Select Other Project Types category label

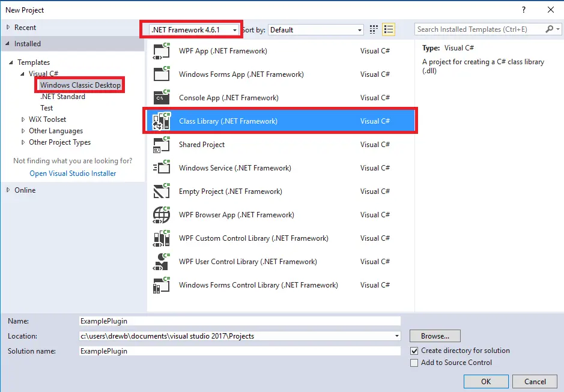(x=59, y=142)
